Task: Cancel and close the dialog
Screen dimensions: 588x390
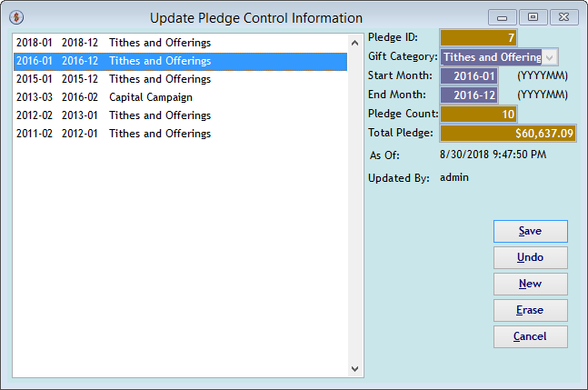Action: 530,336
